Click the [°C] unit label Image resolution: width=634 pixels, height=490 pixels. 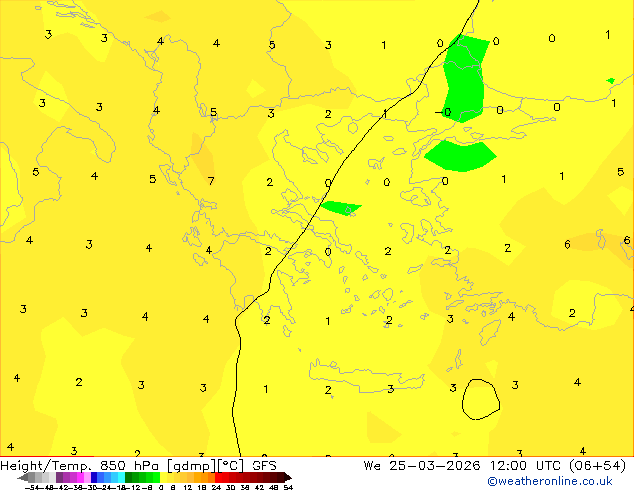tap(229, 465)
